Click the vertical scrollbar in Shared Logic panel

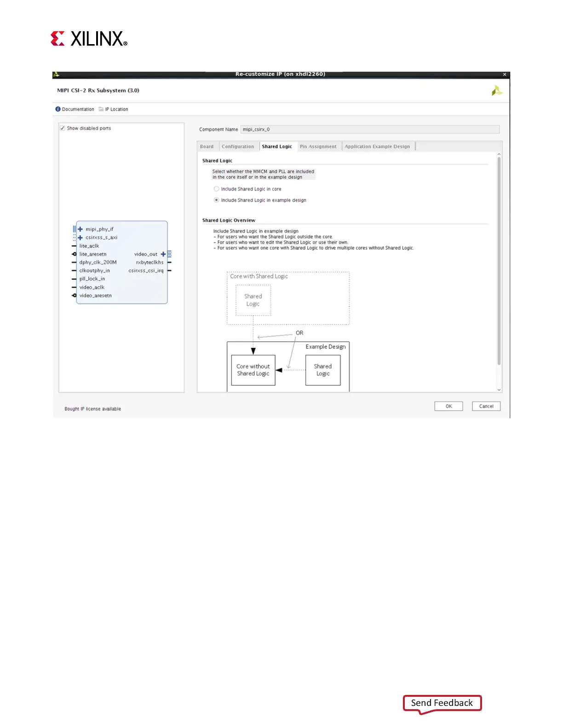pos(499,261)
